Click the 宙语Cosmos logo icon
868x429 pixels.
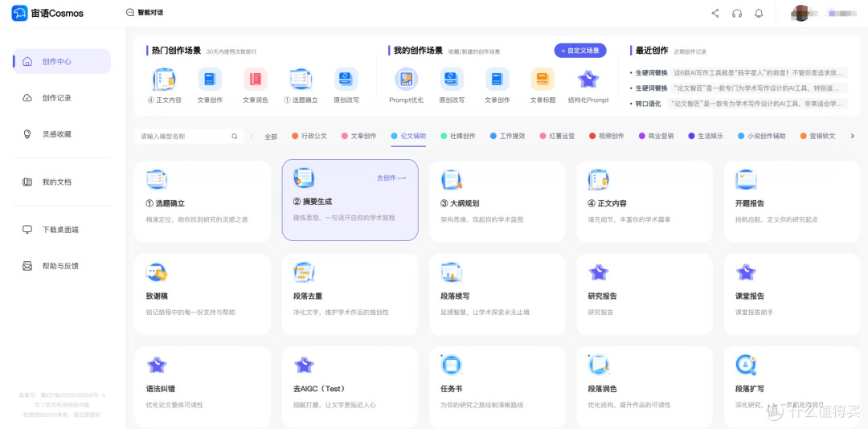pyautogui.click(x=19, y=13)
